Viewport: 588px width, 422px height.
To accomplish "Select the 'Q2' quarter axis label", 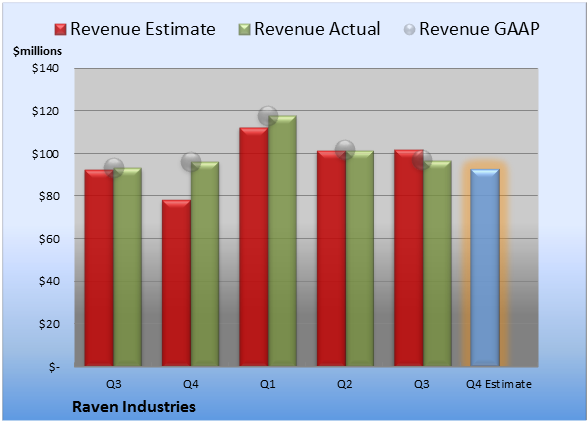I will point(345,384).
